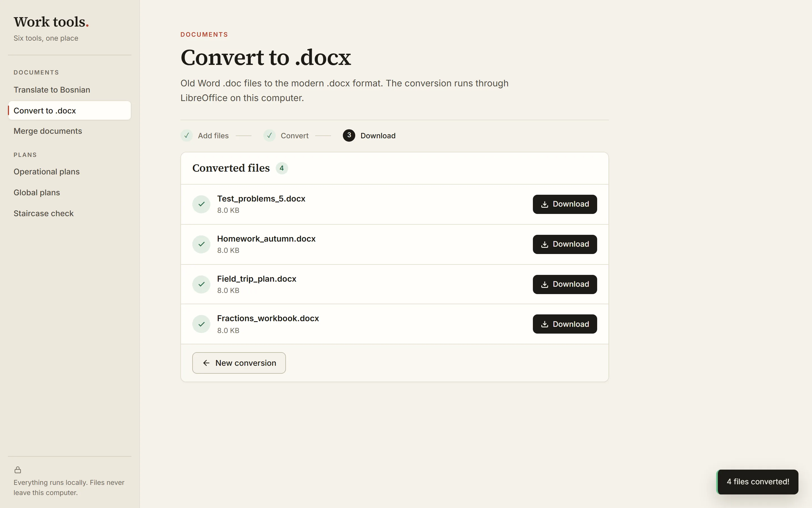
Task: Click 8.0 KB size under Test_problems_5.docx
Action: (228, 210)
